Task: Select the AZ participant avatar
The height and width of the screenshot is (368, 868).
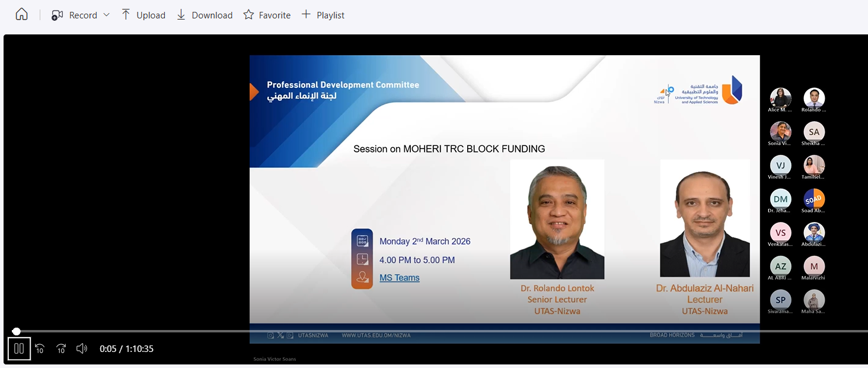Action: [x=780, y=267]
